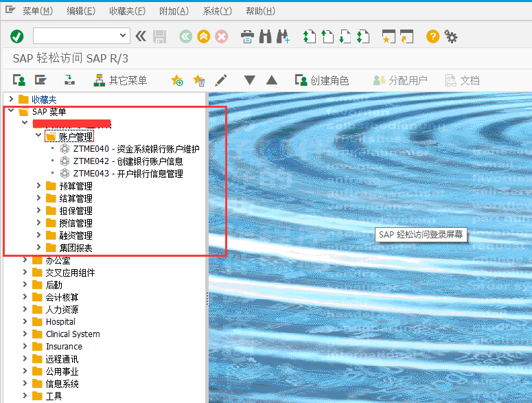Click the User Menu icon
This screenshot has height=403, width=532.
19,80
